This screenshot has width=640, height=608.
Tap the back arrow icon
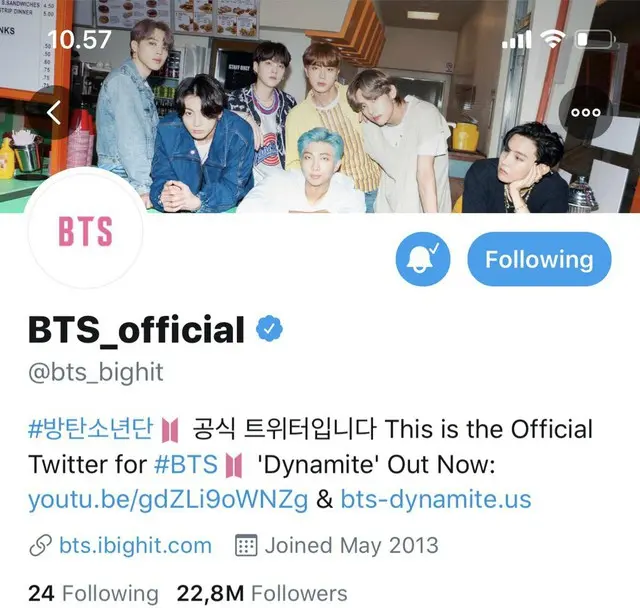(53, 113)
